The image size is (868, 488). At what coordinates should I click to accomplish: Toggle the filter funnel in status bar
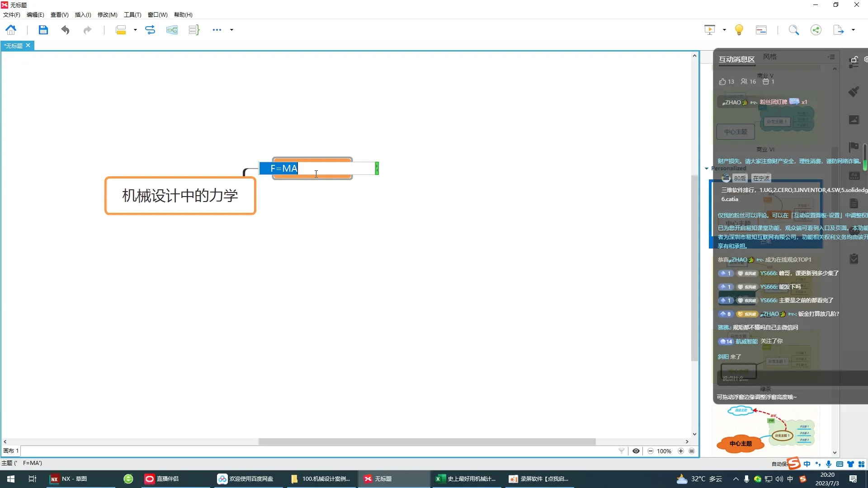point(622,451)
